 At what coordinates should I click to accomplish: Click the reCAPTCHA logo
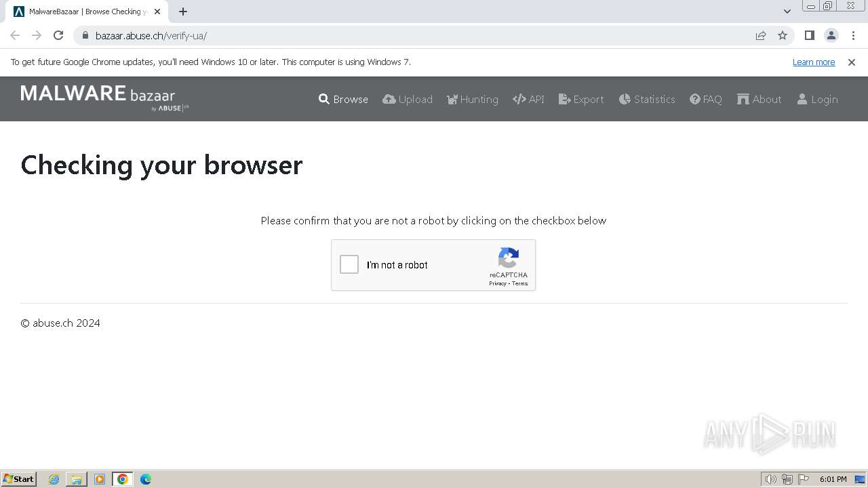point(509,258)
